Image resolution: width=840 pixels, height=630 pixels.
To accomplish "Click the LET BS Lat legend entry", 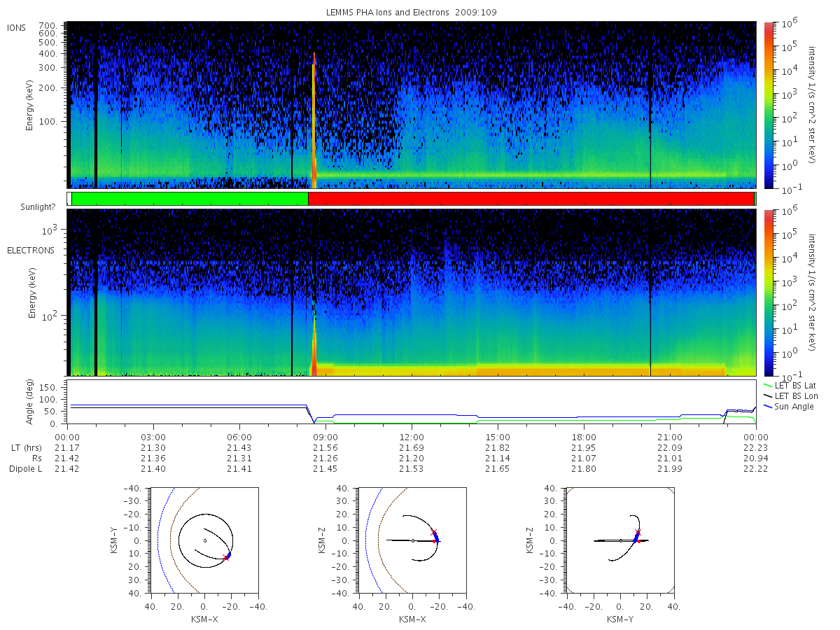I will pos(790,385).
